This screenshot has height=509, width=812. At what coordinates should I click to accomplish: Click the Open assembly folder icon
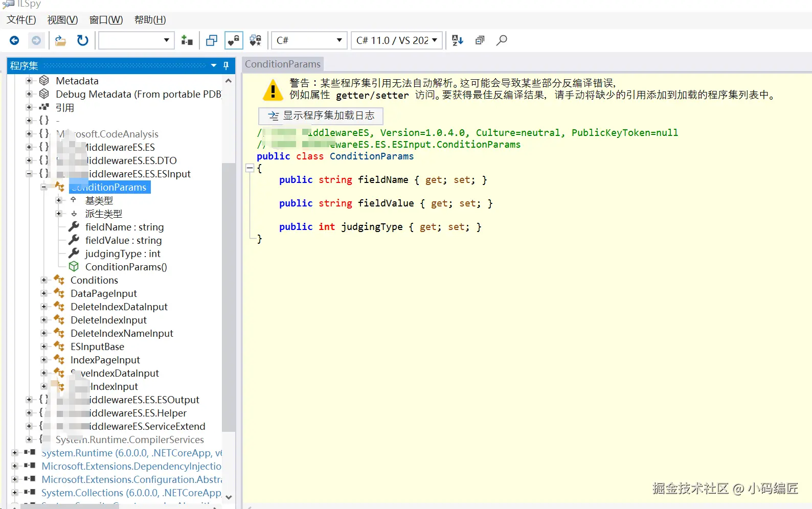pos(60,40)
